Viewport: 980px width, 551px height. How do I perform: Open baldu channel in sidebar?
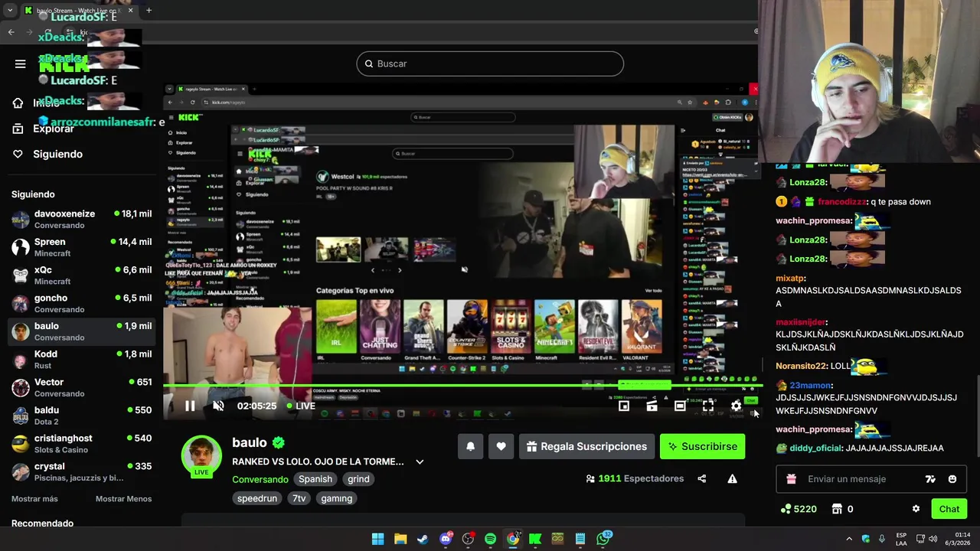point(81,416)
